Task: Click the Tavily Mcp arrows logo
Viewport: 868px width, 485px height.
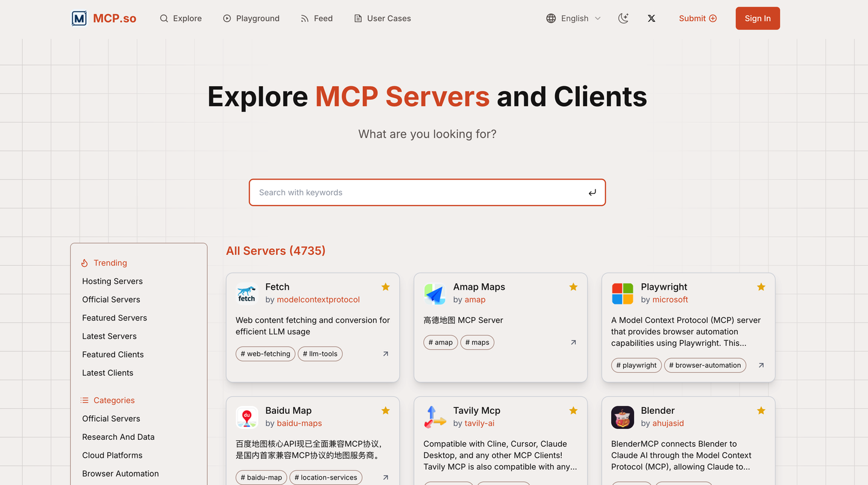Action: pos(435,417)
